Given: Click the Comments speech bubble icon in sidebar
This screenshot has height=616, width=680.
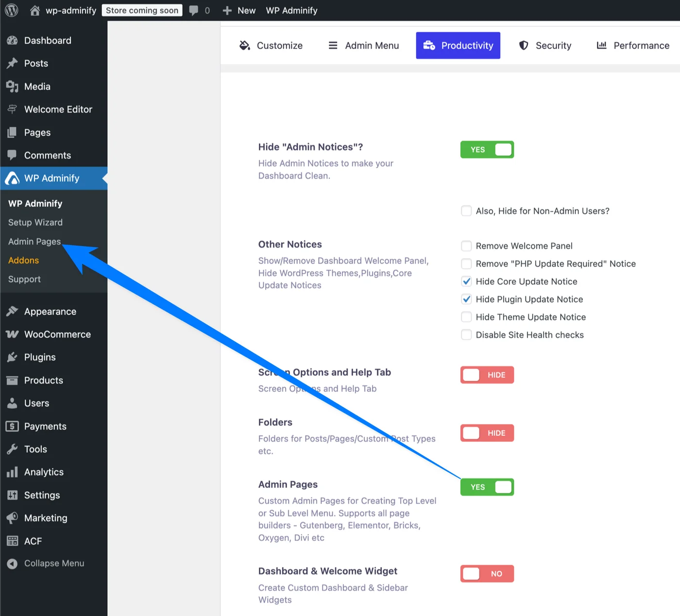Looking at the screenshot, I should coord(12,155).
